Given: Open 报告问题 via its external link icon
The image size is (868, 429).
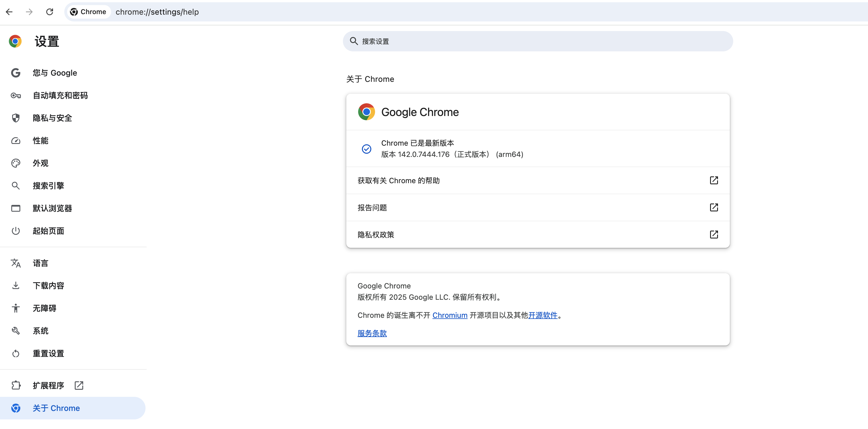Looking at the screenshot, I should point(714,207).
